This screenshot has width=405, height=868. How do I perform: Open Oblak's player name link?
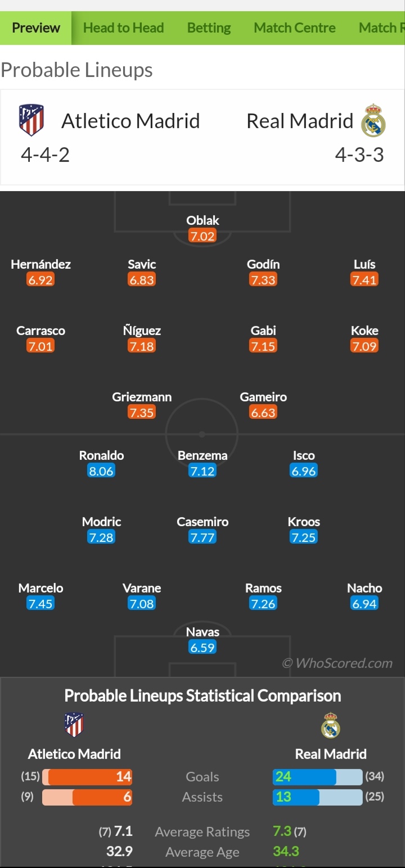pyautogui.click(x=202, y=220)
